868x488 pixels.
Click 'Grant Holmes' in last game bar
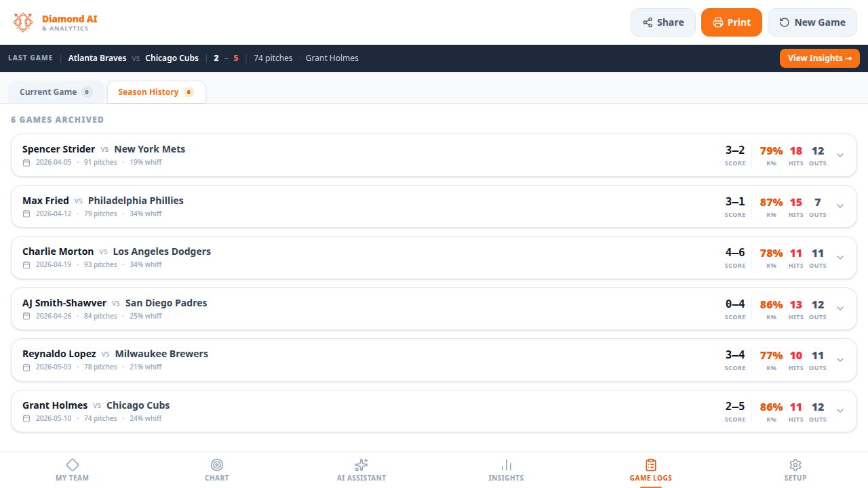coord(332,58)
